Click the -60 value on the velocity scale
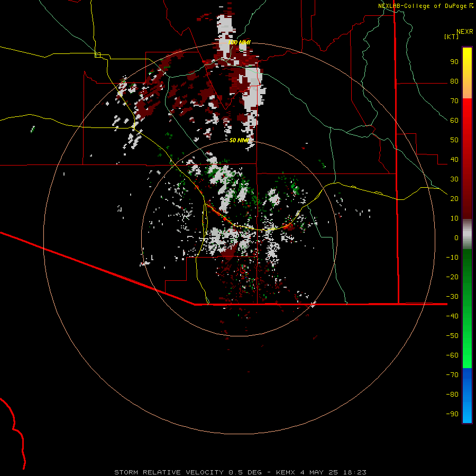The image size is (476, 476). (x=452, y=355)
